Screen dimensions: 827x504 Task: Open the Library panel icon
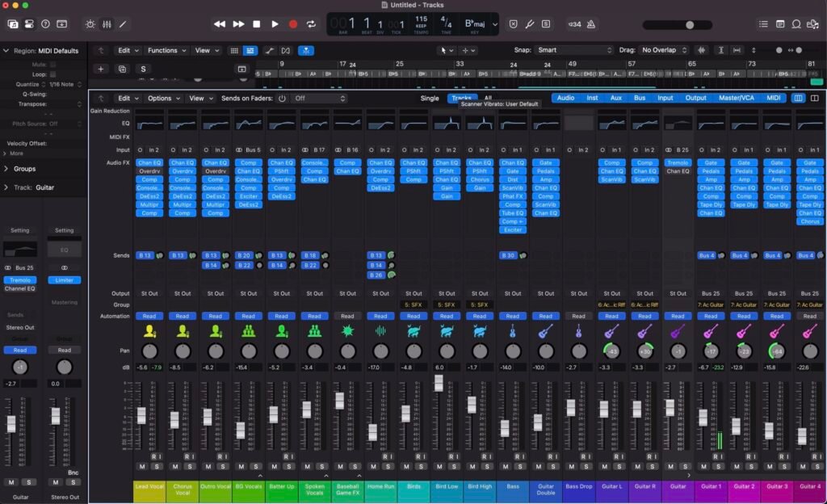[13, 24]
